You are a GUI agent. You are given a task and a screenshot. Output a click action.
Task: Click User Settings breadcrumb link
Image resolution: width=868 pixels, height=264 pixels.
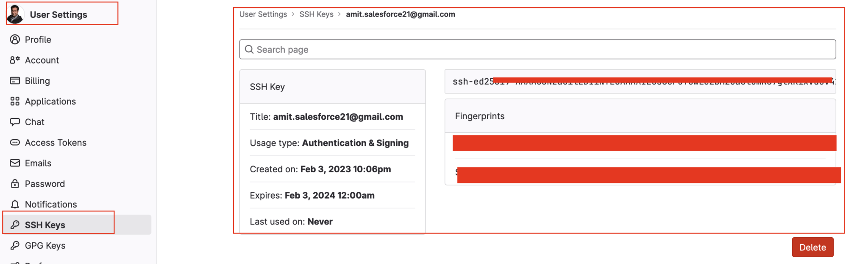pyautogui.click(x=263, y=14)
